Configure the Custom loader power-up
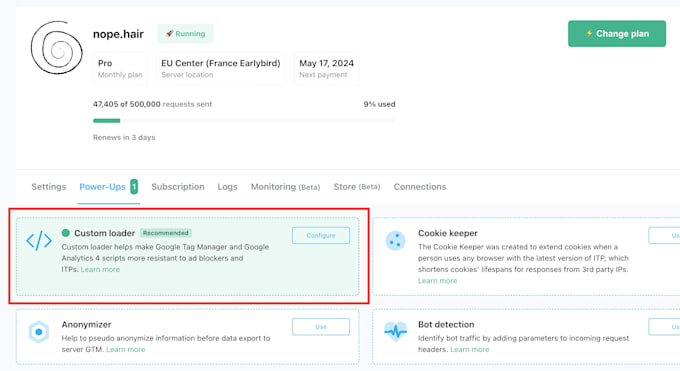This screenshot has width=680, height=371. [x=321, y=235]
